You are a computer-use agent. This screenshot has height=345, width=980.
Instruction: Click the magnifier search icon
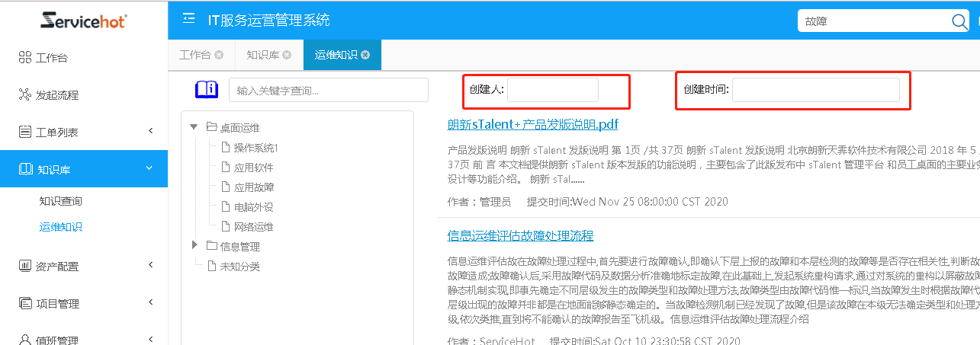pos(959,21)
